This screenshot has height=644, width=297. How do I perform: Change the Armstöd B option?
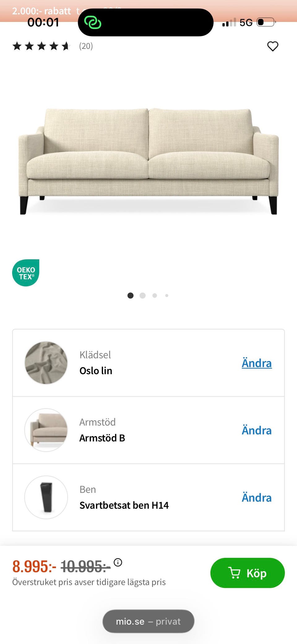[256, 430]
